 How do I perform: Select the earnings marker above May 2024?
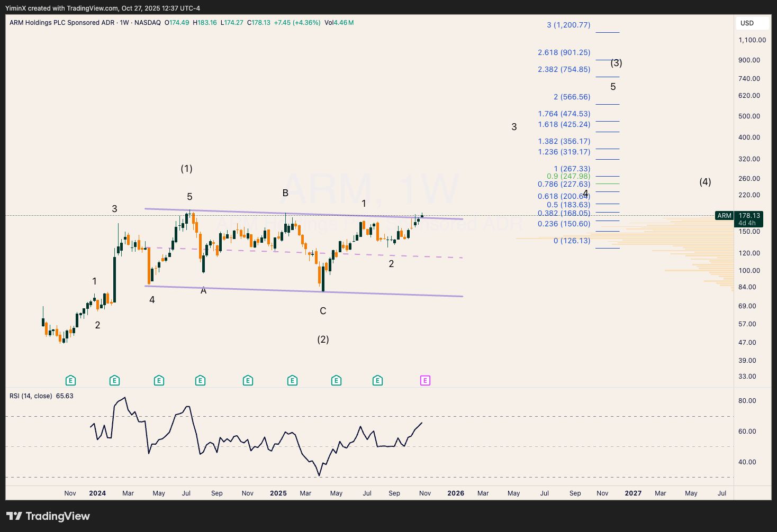click(x=159, y=380)
